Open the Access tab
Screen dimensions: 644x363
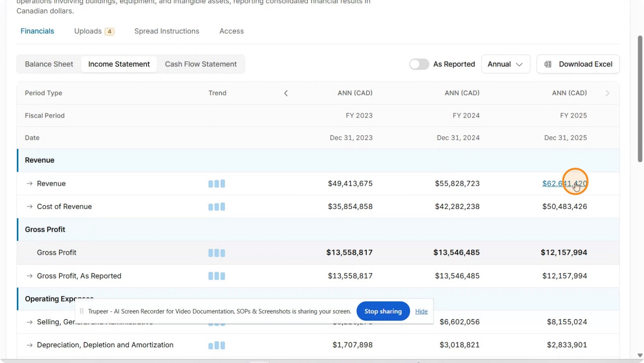tap(232, 31)
